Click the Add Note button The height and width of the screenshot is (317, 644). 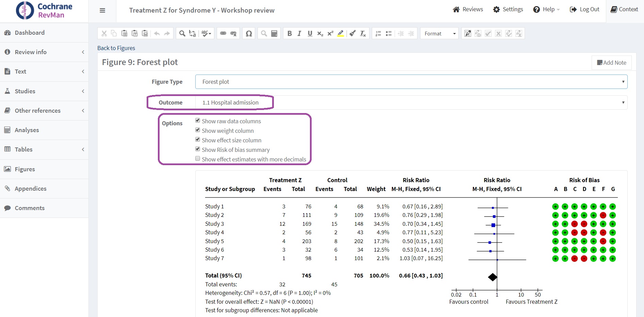pyautogui.click(x=611, y=63)
